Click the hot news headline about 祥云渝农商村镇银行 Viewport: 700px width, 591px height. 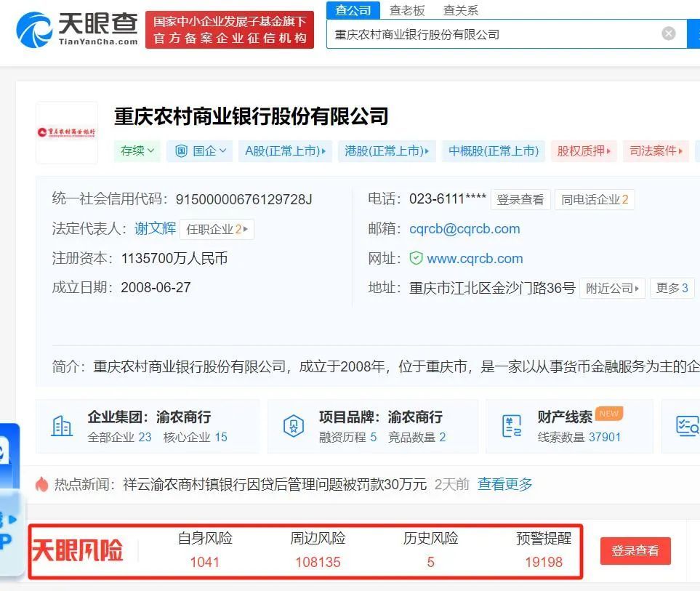[x=275, y=484]
